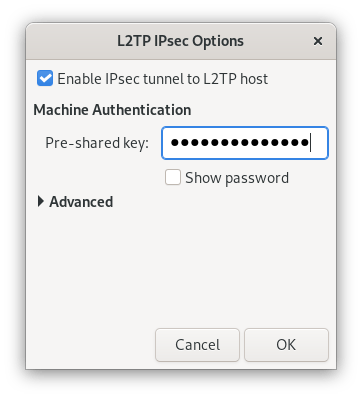Viewport: 362px width, 398px height.
Task: Place cursor in the masked pre-shared key dots
Action: coord(239,143)
